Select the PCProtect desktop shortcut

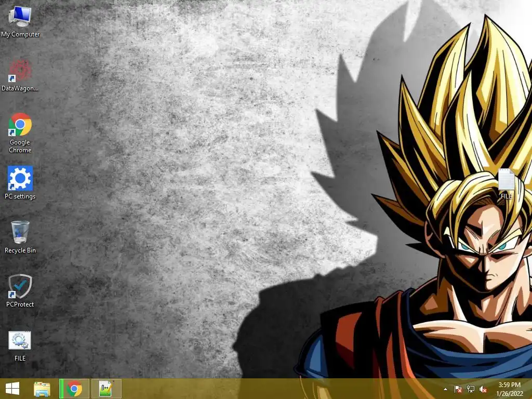coord(20,291)
